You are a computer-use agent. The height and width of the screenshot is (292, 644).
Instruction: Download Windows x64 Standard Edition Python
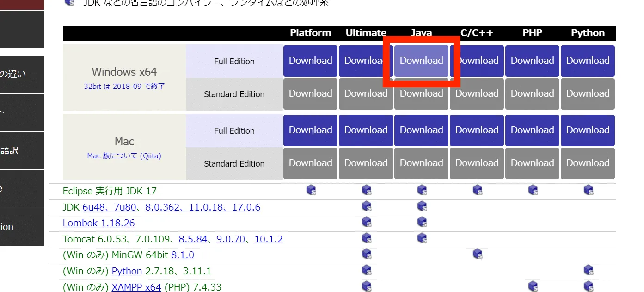588,93
